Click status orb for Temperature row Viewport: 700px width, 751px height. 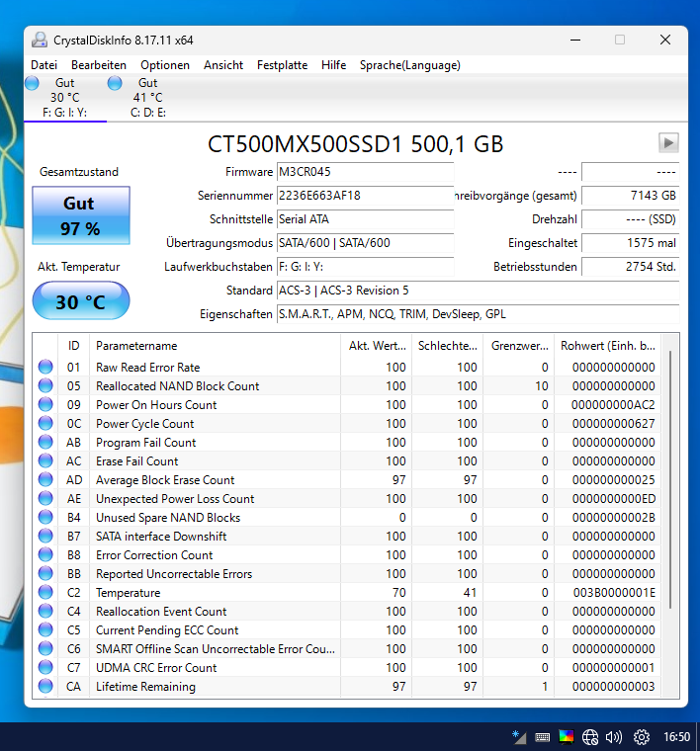[x=45, y=593]
